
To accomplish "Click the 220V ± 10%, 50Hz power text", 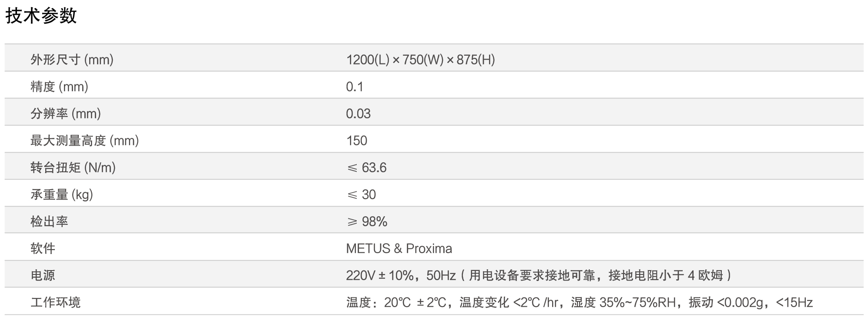I will click(400, 275).
